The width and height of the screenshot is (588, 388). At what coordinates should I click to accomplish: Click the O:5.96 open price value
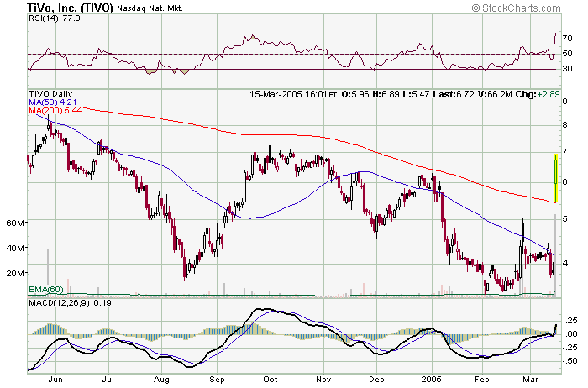pyautogui.click(x=355, y=94)
